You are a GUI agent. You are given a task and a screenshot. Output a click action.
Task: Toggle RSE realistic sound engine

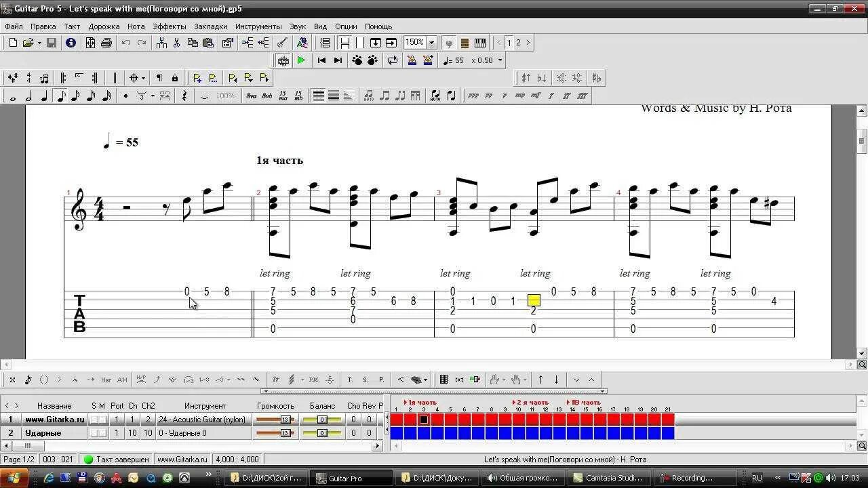pos(283,60)
